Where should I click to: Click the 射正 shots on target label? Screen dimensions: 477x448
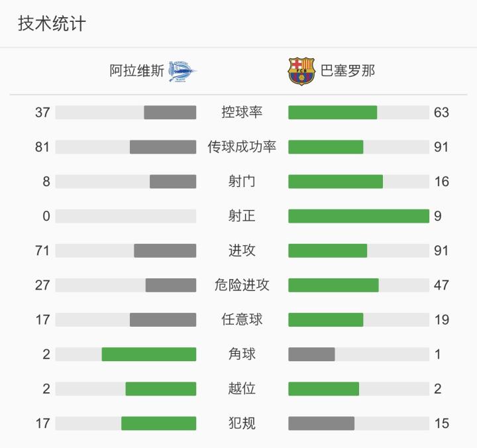(x=242, y=216)
